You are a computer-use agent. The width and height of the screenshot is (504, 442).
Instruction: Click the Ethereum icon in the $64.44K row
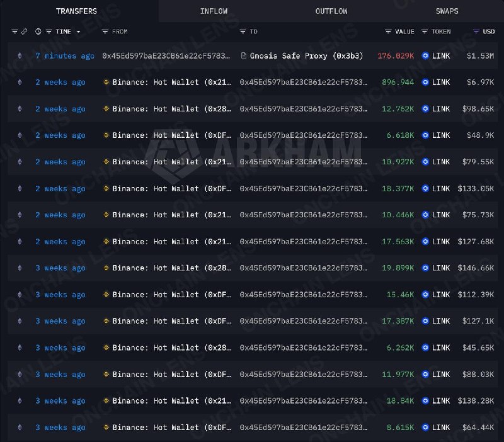pos(20,428)
